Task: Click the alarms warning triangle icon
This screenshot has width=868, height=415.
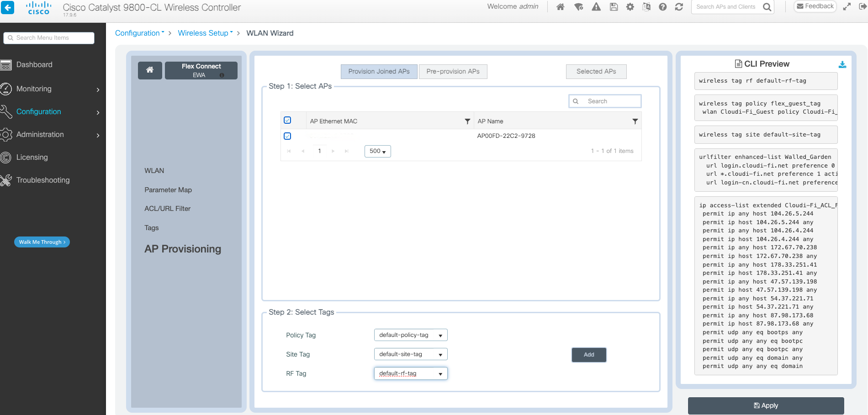Action: coord(596,7)
